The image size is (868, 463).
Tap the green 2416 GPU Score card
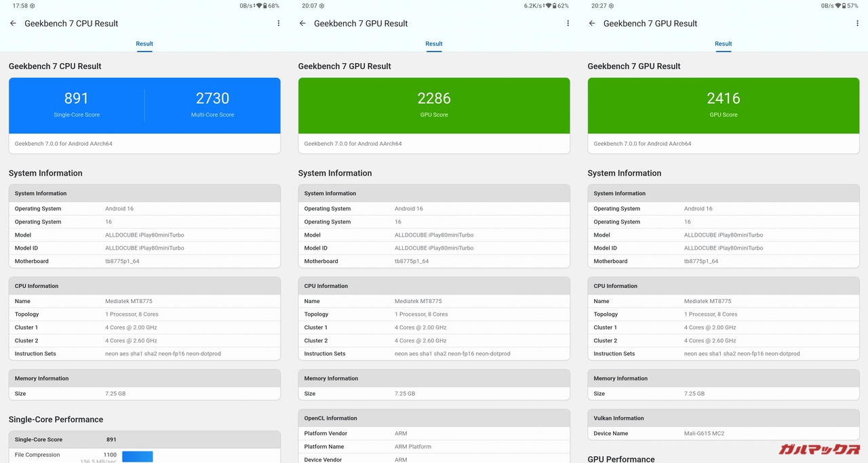tap(724, 106)
